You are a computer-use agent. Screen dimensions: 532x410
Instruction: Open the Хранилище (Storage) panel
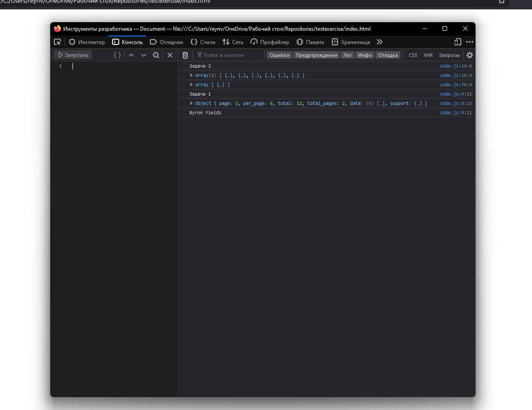point(351,42)
